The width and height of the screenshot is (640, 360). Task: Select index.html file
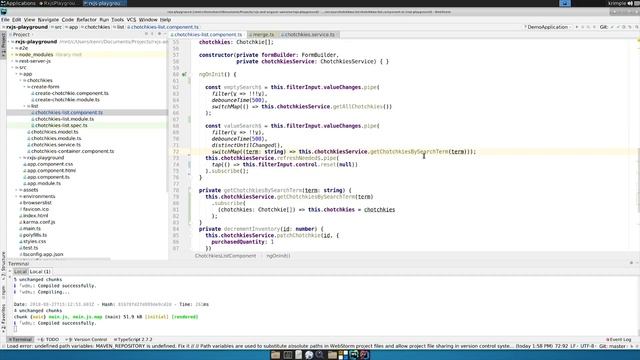33,216
